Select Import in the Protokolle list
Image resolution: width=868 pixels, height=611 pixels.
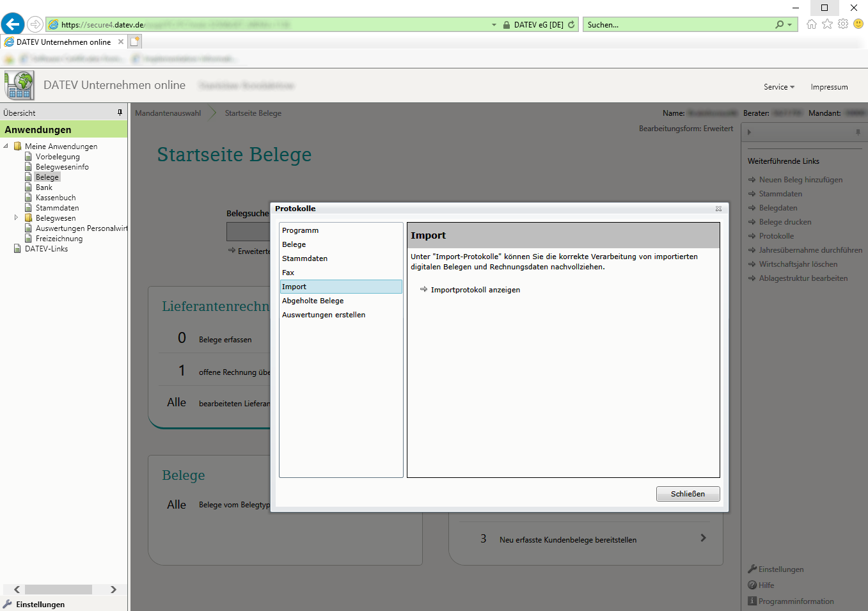[x=341, y=287]
